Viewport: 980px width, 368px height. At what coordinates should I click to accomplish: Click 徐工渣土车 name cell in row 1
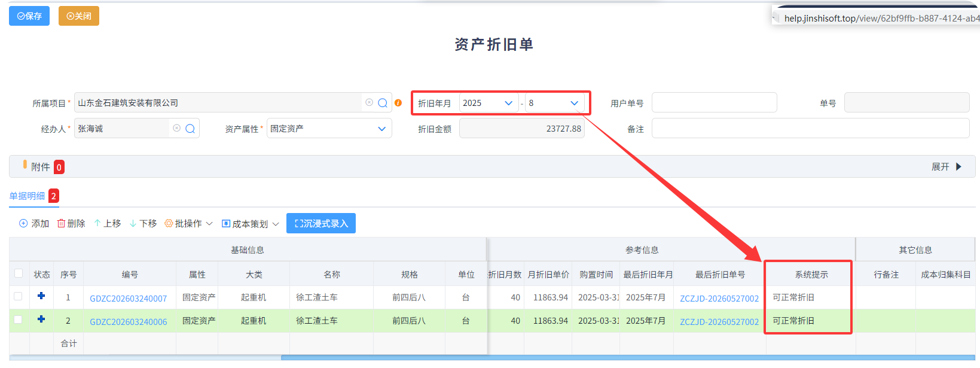[332, 297]
